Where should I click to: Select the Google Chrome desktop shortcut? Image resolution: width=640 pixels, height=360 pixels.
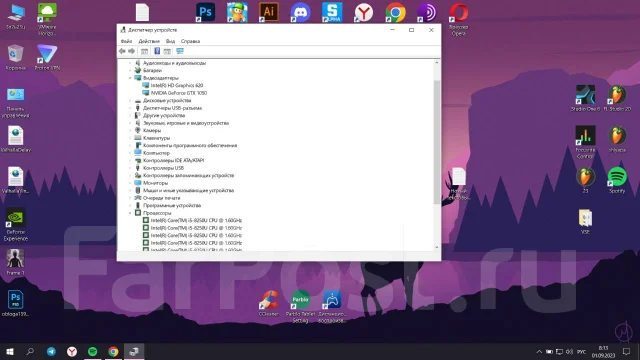coord(395,12)
